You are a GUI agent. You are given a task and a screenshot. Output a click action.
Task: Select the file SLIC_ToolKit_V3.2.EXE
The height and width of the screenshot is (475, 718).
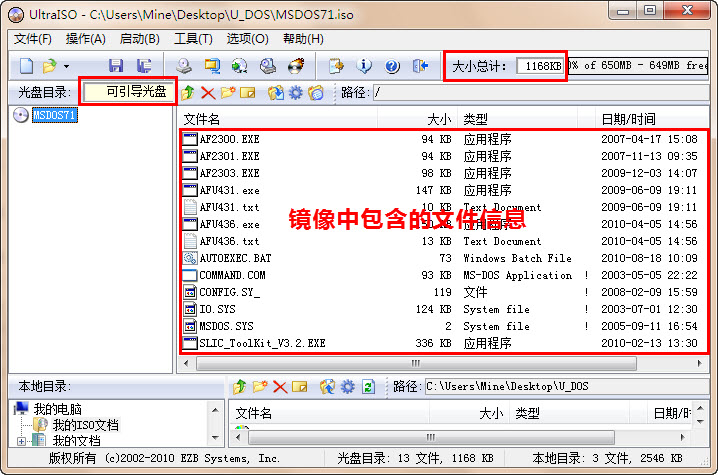click(262, 343)
